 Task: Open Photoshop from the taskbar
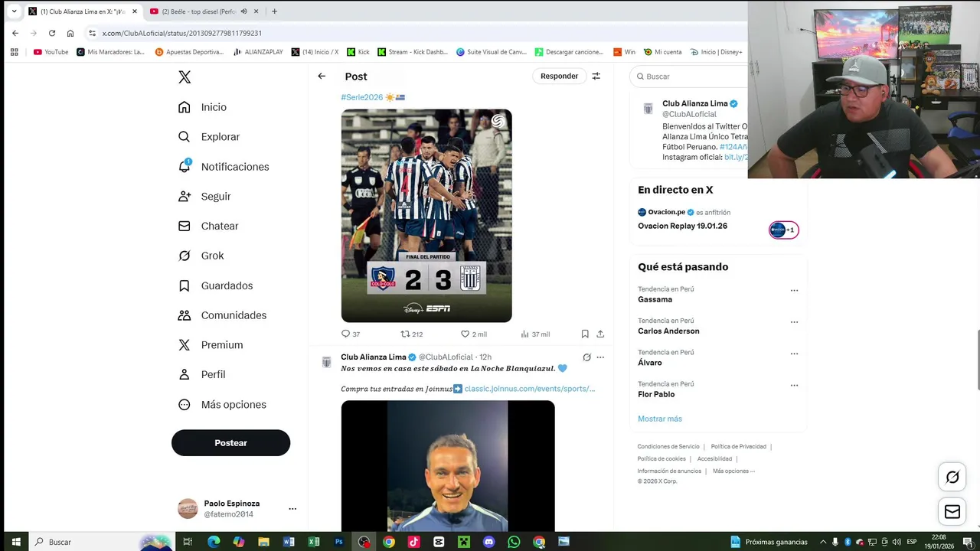tap(338, 542)
